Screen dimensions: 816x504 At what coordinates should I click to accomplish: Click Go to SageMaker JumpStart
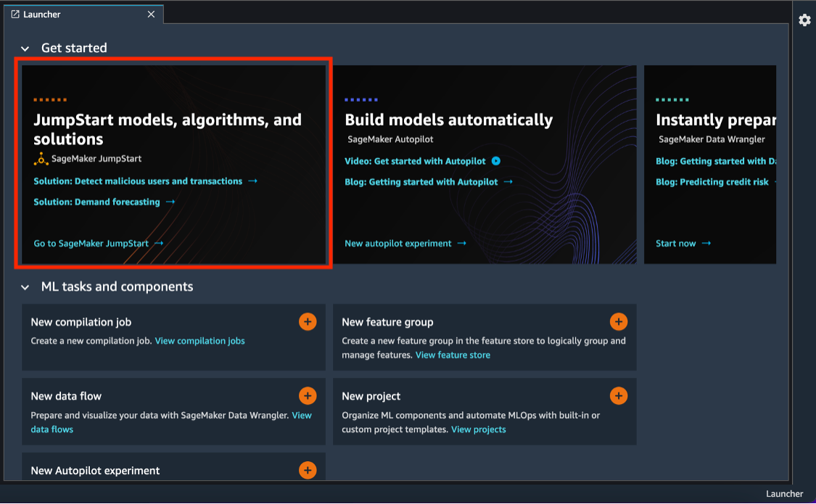[91, 243]
